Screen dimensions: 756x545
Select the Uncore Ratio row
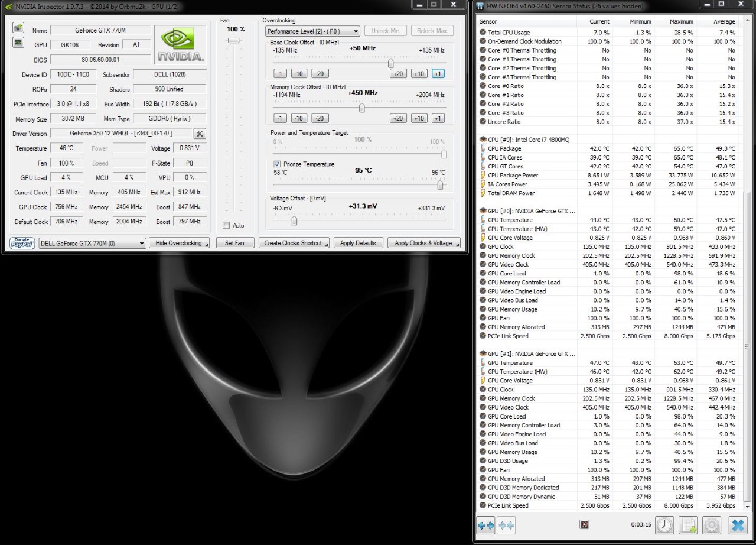tap(609, 122)
